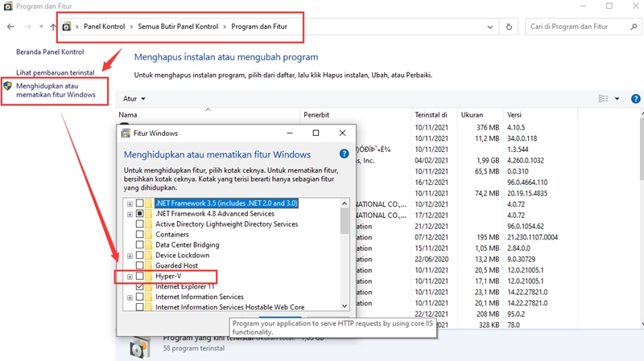Toggle .NET Framework 4.8 Advanced Services checkbox
Viewport: 644px width, 361px height.
click(x=139, y=213)
